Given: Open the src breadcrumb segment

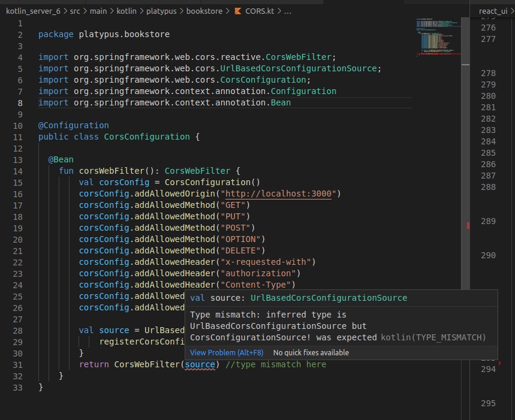Looking at the screenshot, I should (x=75, y=11).
